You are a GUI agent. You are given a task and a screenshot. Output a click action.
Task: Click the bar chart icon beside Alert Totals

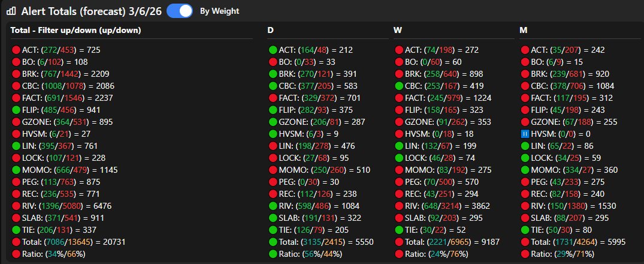(11, 11)
